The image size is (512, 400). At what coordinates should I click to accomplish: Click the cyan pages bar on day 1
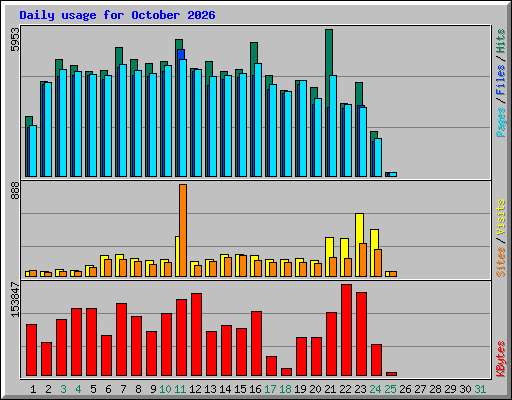tap(33, 151)
